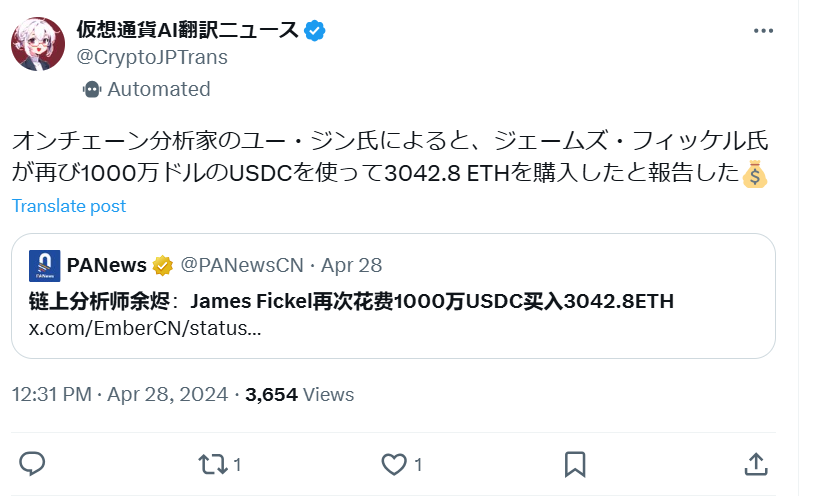The image size is (820, 496).
Task: Select the Translate post link
Action: [69, 206]
